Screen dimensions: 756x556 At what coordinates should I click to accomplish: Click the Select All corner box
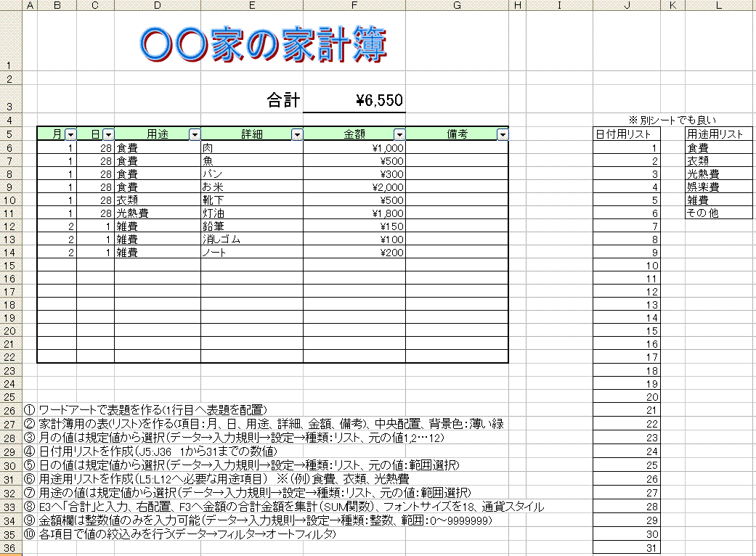11,6
